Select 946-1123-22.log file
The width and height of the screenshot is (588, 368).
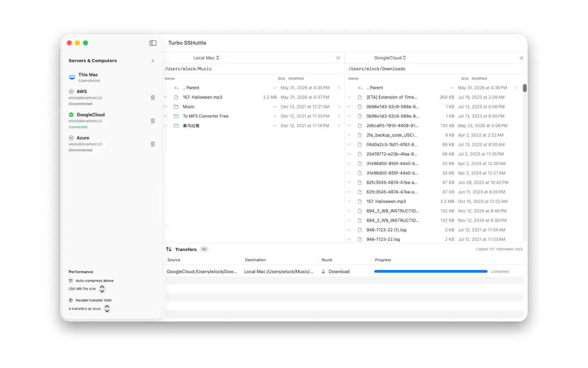pyautogui.click(x=433, y=240)
